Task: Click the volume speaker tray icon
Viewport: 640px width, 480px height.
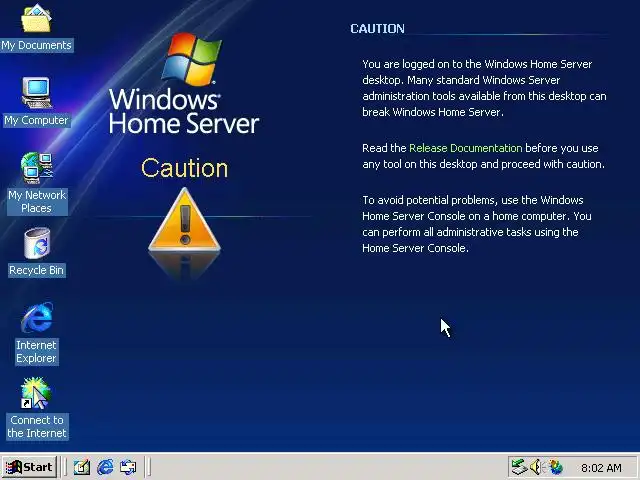Action: click(x=536, y=467)
